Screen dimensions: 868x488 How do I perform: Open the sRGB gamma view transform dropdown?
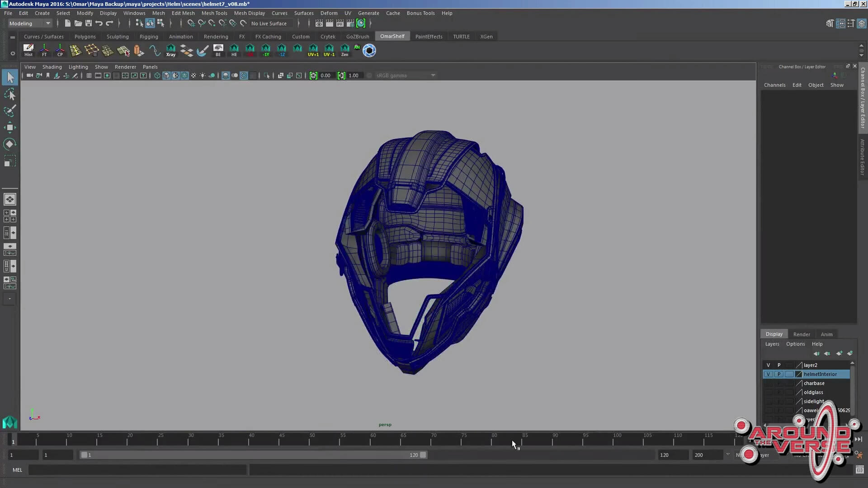[x=406, y=75]
